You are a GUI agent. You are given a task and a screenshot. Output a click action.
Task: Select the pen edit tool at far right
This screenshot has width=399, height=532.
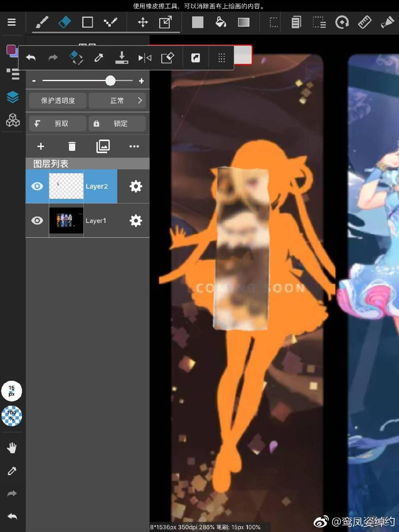(387, 22)
